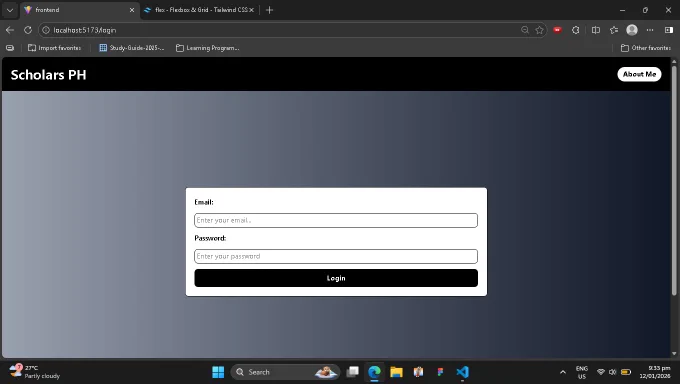Open Microsoft Edge from taskbar
The width and height of the screenshot is (680, 384).
point(374,372)
